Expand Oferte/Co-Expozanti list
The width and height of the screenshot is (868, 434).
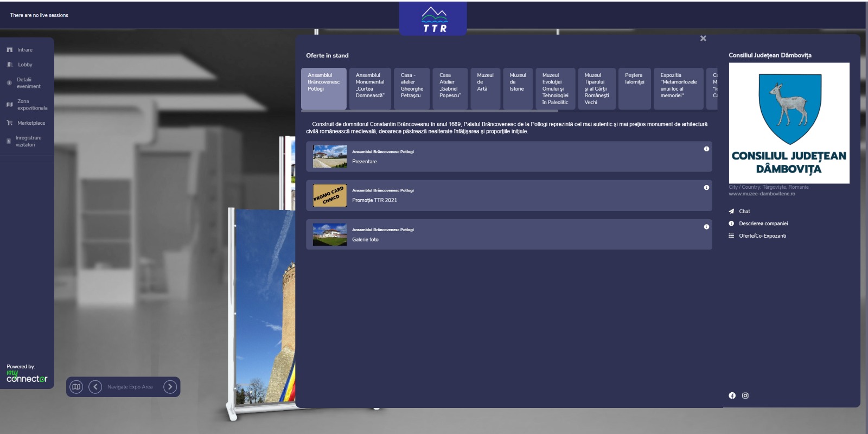coord(762,236)
